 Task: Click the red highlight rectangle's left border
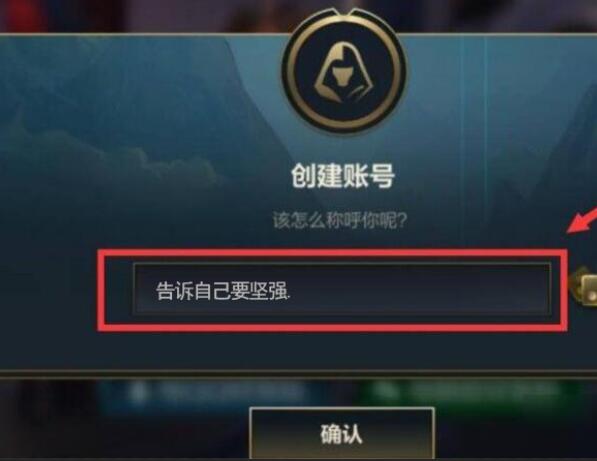(101, 289)
